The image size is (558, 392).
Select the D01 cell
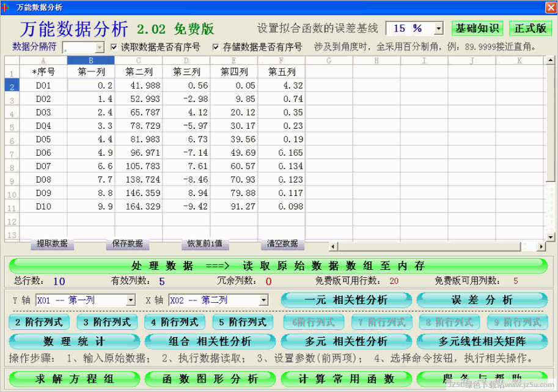(43, 85)
